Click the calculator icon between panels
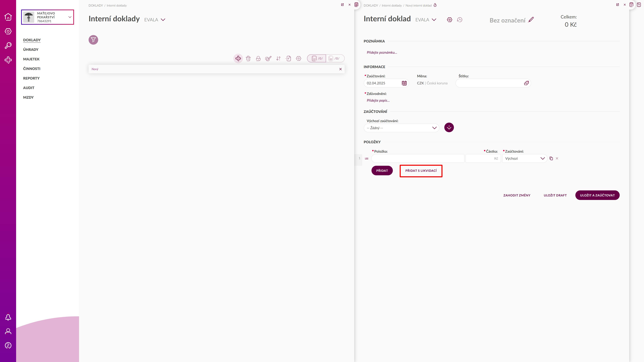The width and height of the screenshot is (644, 362). point(357,5)
